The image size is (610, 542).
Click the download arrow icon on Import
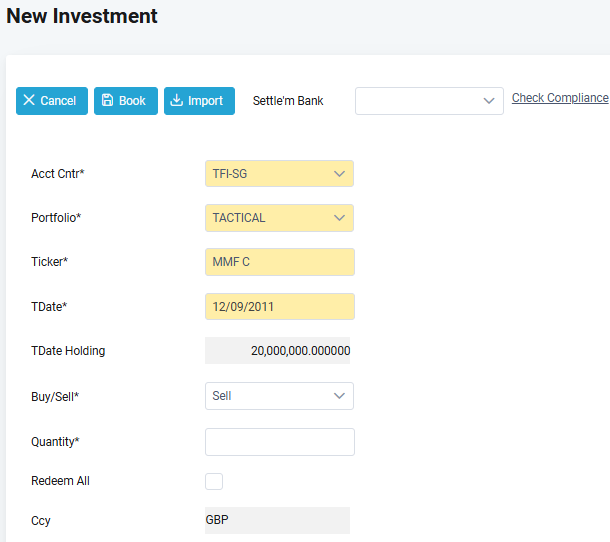177,100
